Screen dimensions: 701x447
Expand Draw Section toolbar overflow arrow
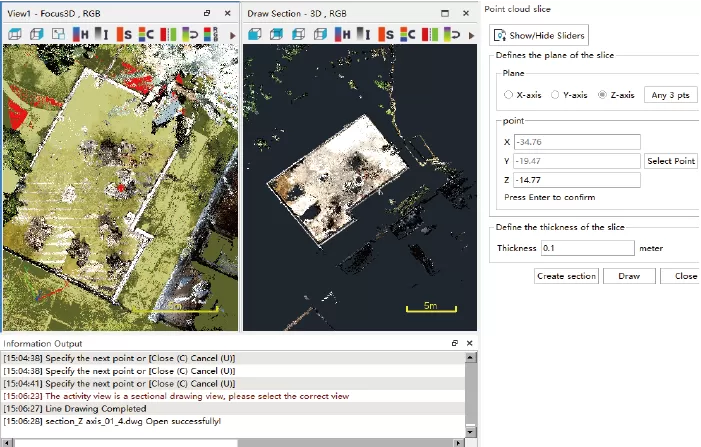pos(471,35)
